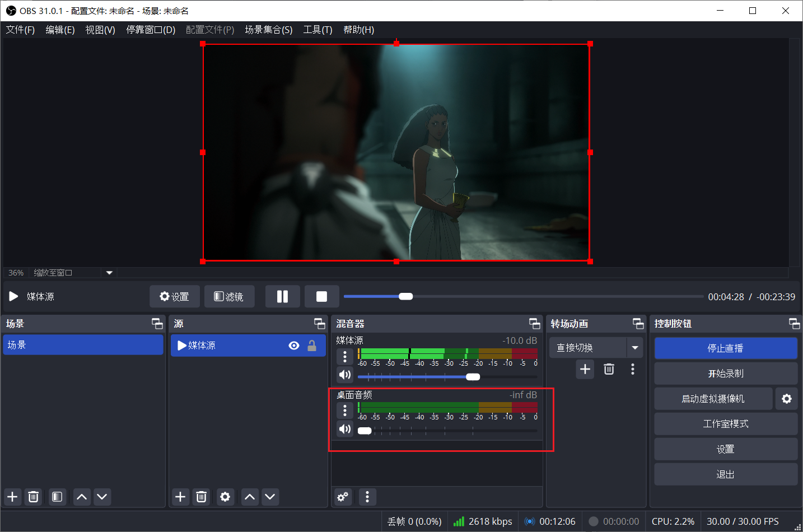Open virtual camera settings gear
Image resolution: width=803 pixels, height=532 pixels.
point(787,399)
